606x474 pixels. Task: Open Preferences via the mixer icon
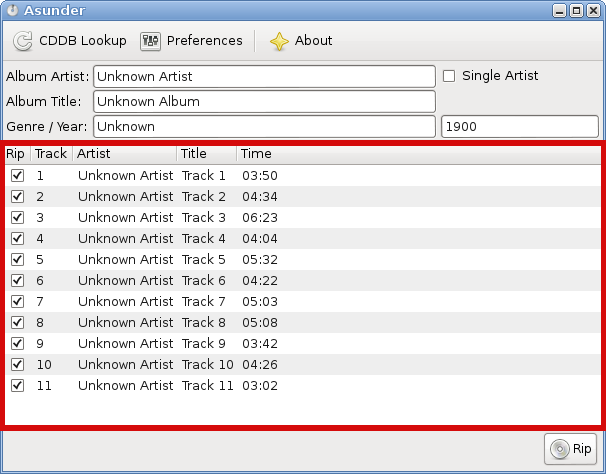[150, 41]
